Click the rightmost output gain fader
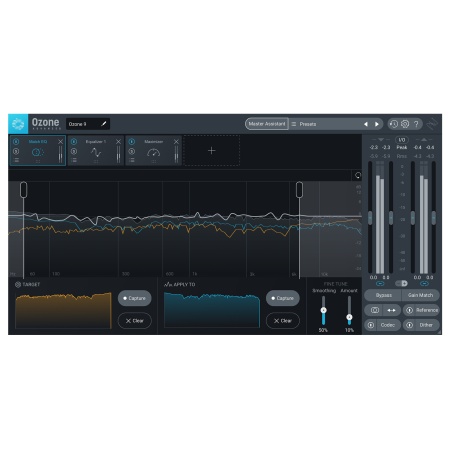Viewport: 450px width, 450px height. pyautogui.click(x=434, y=218)
